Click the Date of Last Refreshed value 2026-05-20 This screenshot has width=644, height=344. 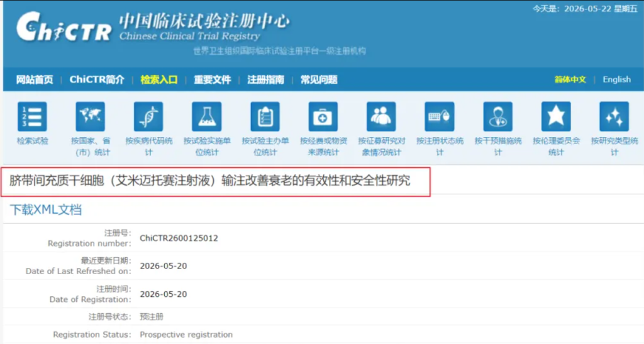click(163, 266)
